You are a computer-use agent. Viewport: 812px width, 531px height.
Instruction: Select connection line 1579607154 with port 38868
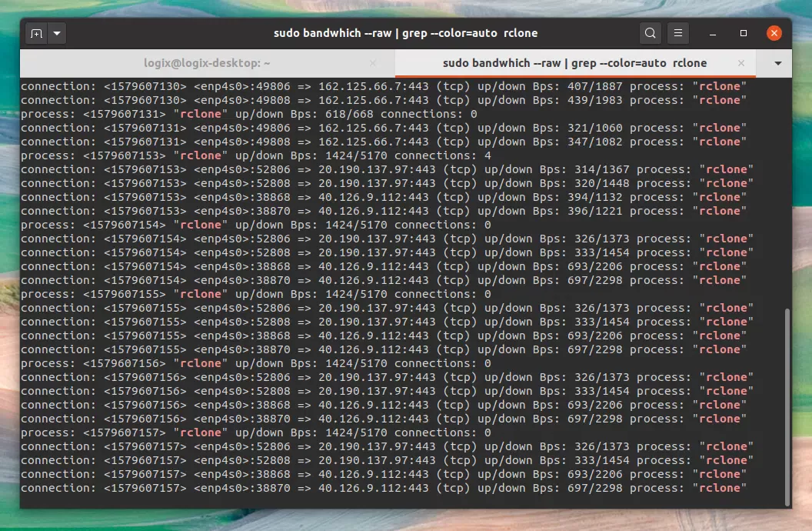384,267
